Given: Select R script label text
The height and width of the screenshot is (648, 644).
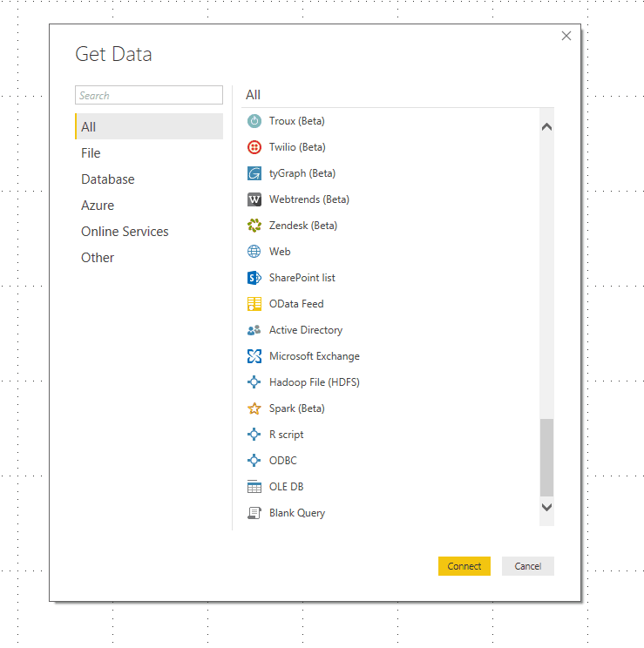Looking at the screenshot, I should tap(286, 435).
